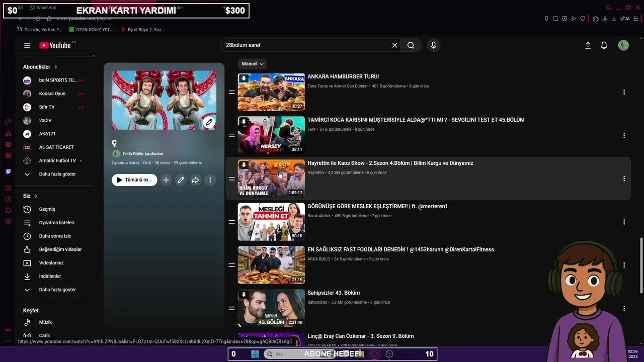Grab the reorder handle of ANKARA HAMBURGER TURU
Screen dimensions: 644x362
pyautogui.click(x=232, y=93)
